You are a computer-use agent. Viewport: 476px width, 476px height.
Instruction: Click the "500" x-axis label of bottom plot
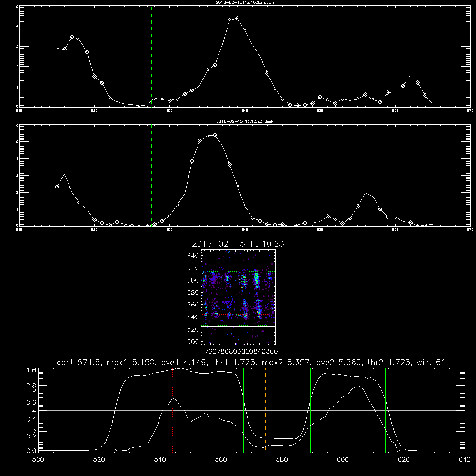click(38, 460)
